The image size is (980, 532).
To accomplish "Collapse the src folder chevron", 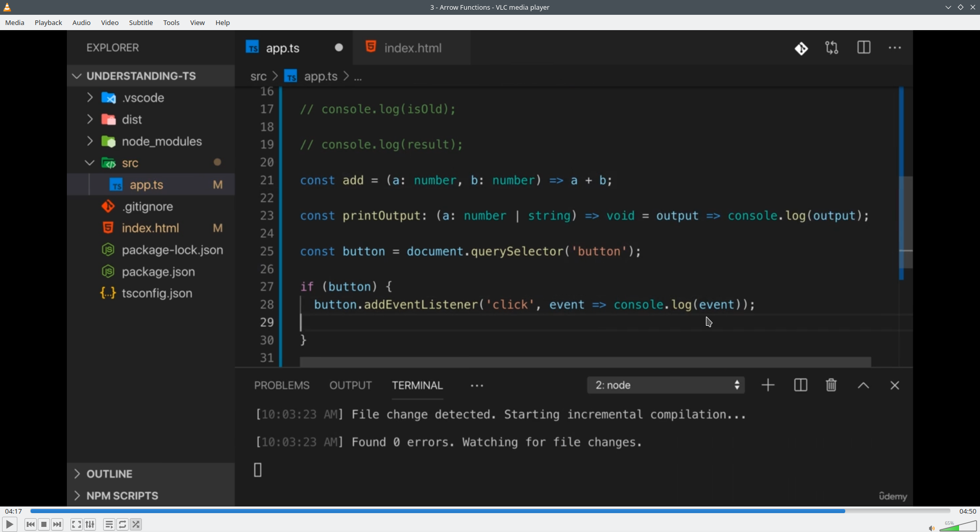I will click(x=90, y=163).
